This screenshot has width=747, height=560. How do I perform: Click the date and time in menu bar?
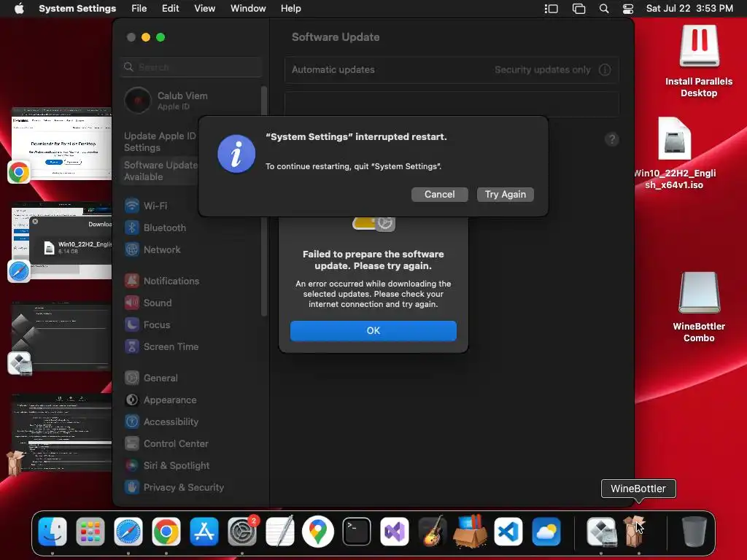[689, 9]
